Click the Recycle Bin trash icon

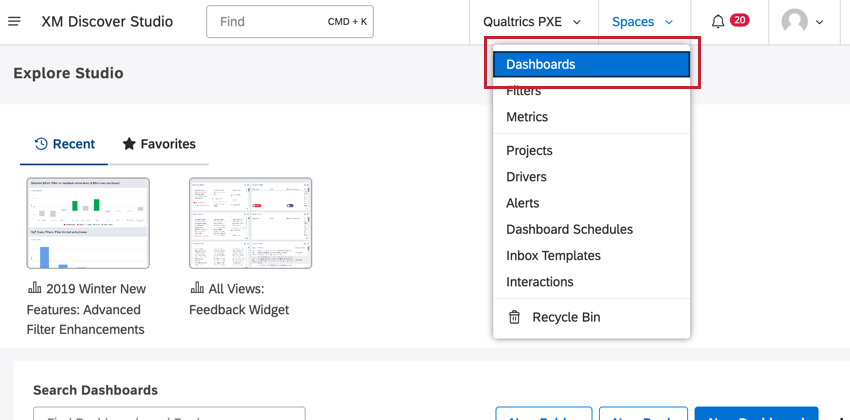[x=514, y=317]
